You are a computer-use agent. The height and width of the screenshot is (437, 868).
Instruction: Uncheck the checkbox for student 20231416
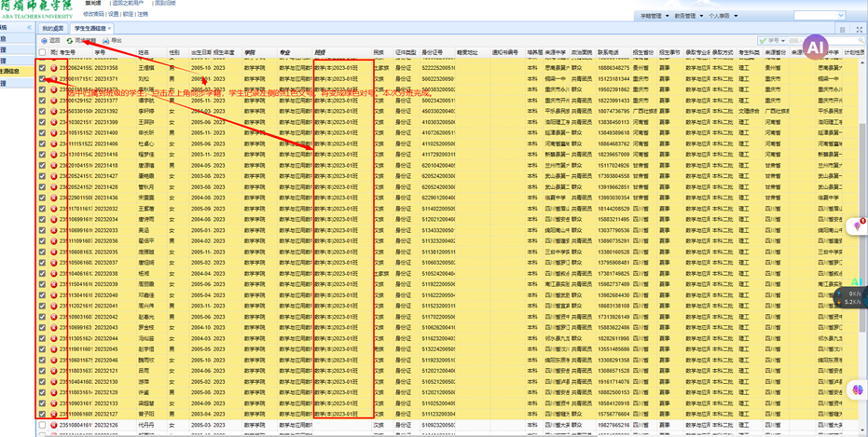tap(42, 155)
